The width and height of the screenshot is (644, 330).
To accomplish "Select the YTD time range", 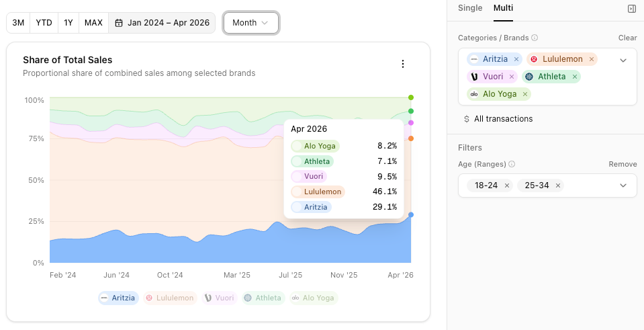I will (x=44, y=23).
